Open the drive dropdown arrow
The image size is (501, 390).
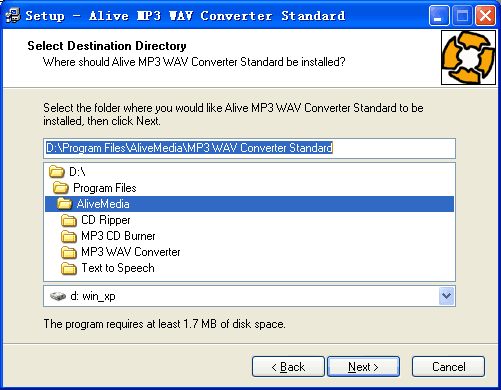(x=446, y=296)
